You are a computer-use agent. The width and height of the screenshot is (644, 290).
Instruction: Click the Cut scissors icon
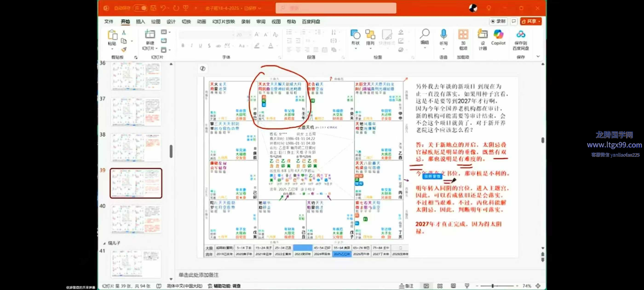click(124, 32)
